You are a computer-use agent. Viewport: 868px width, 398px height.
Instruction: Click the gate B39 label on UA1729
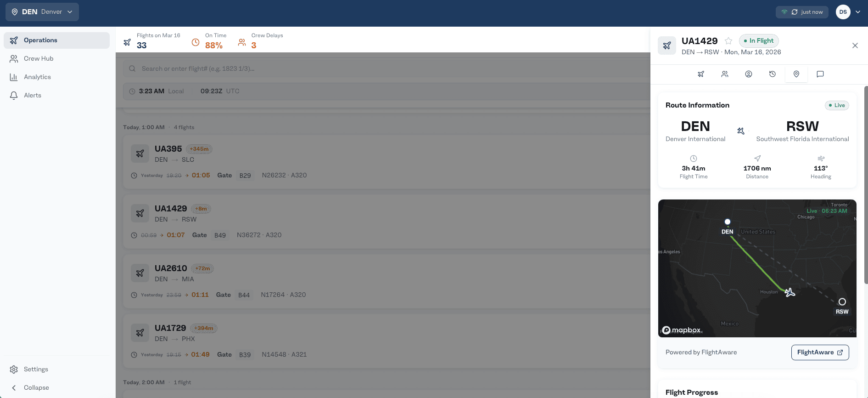click(245, 355)
